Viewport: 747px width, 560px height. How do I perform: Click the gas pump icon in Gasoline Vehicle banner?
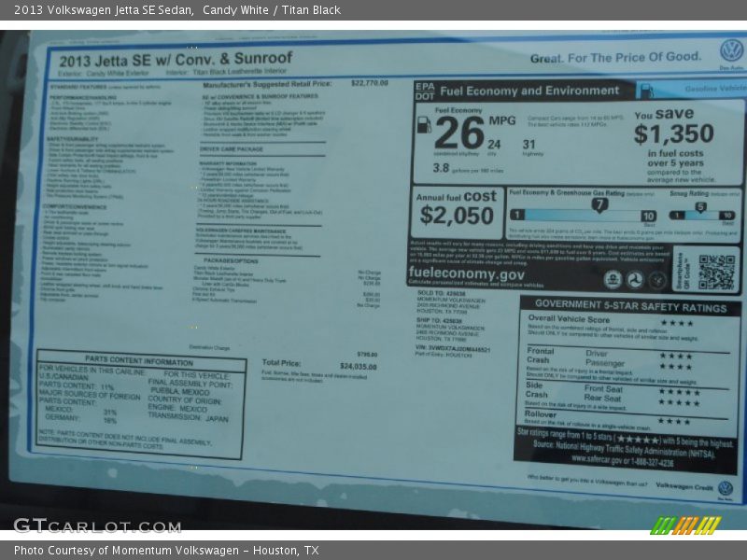646,91
